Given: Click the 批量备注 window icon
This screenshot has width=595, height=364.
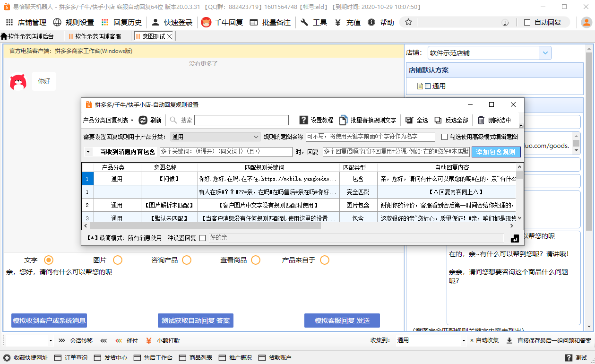Looking at the screenshot, I should click(254, 22).
